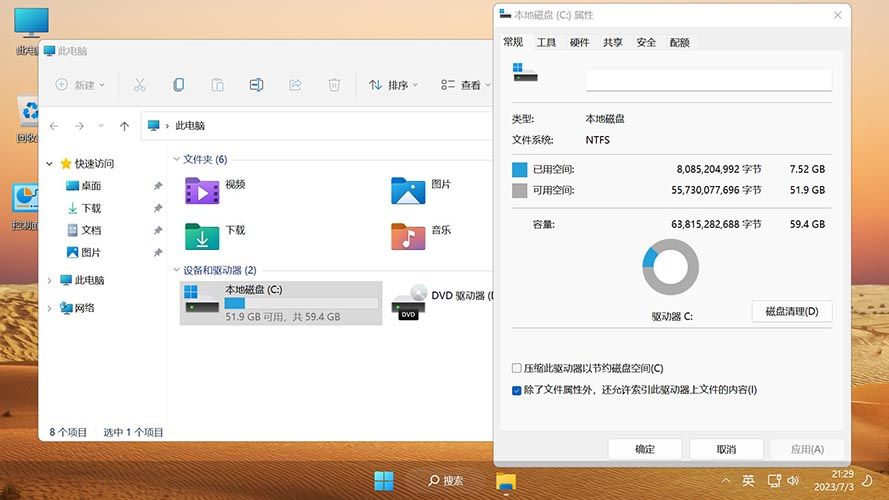This screenshot has height=500, width=889.
Task: Select the 视频 folder icon
Action: [202, 191]
